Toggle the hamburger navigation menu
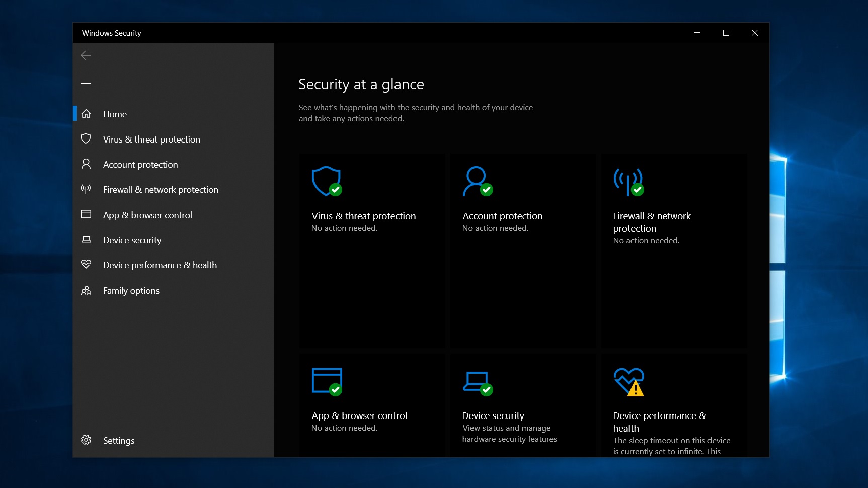 pos(86,83)
